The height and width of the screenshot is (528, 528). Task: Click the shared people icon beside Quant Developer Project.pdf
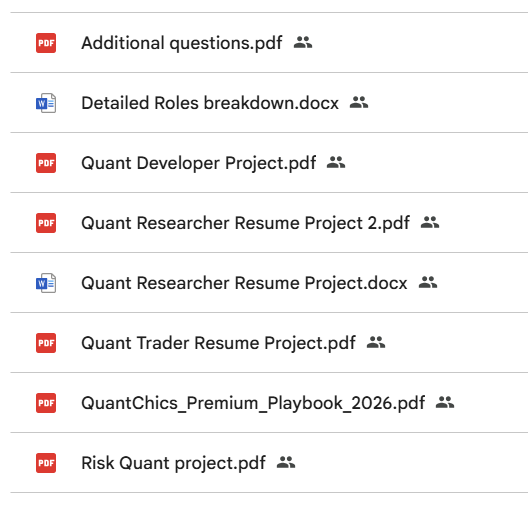point(336,162)
